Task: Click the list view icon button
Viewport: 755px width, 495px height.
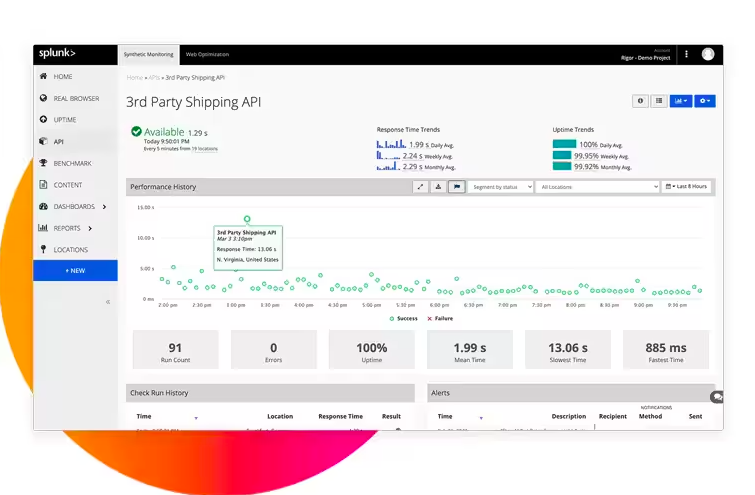Action: 659,101
